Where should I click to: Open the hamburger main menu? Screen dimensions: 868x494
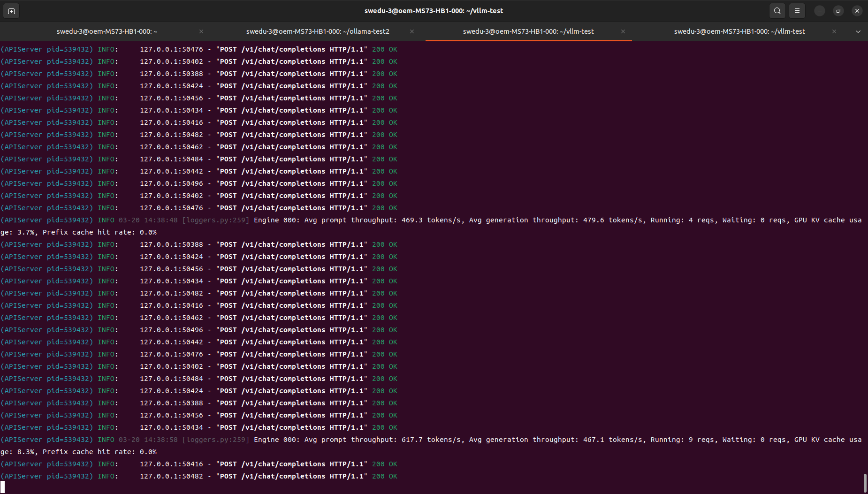(x=797, y=11)
